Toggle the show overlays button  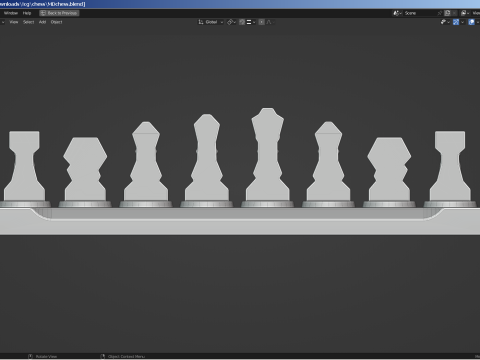click(471, 22)
